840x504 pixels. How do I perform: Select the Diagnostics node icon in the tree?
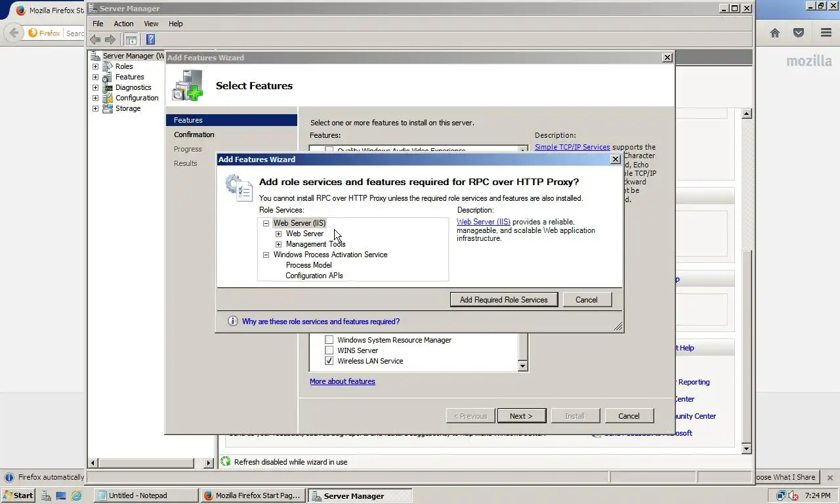[108, 87]
